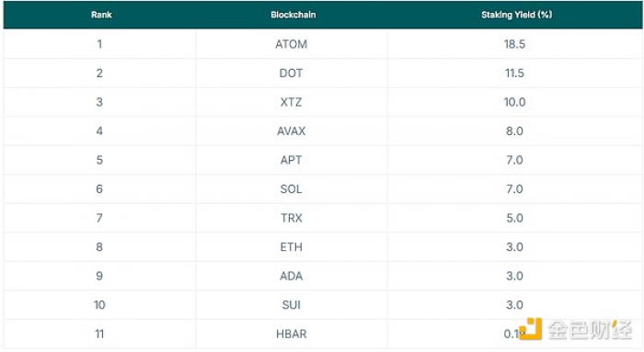Select the APT blockchain cell
Image resolution: width=644 pixels, height=352 pixels.
(292, 160)
